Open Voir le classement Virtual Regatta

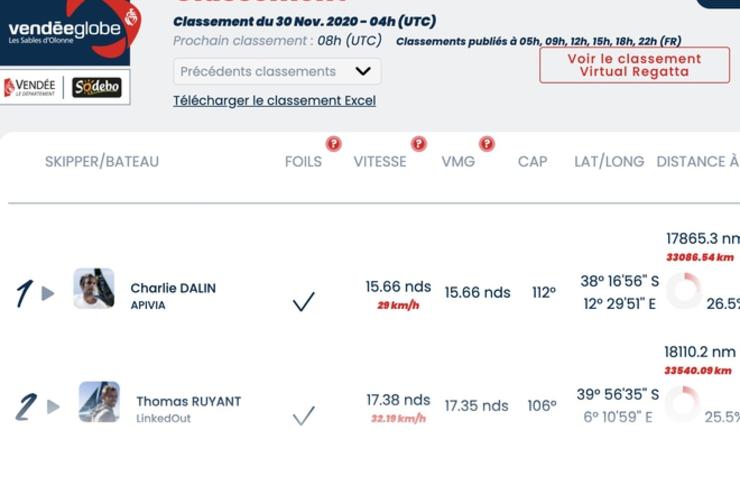tap(634, 65)
